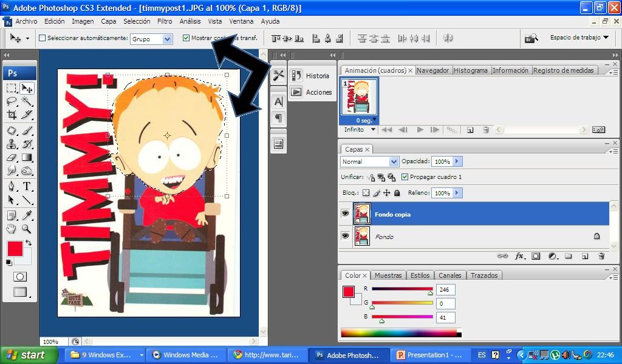Swap foreground and background colors
Viewport: 622px width, 364px height.
[x=29, y=243]
